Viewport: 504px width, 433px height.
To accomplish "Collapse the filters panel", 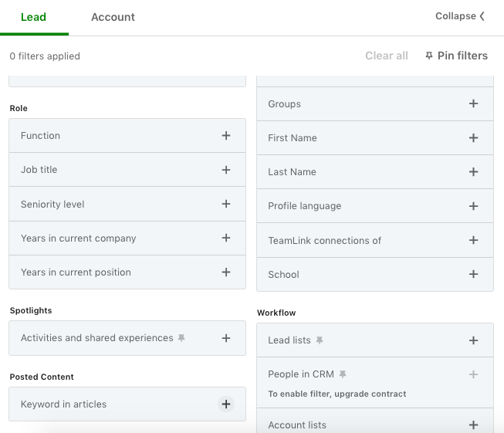I will 460,16.
